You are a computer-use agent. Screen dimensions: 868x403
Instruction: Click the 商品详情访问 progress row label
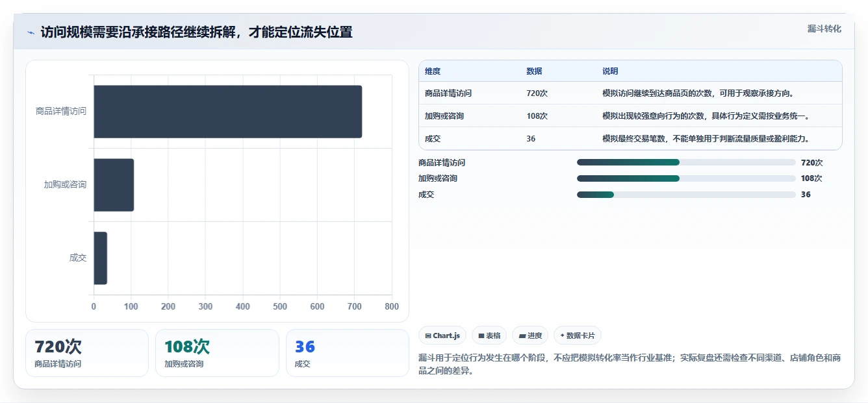pos(442,163)
